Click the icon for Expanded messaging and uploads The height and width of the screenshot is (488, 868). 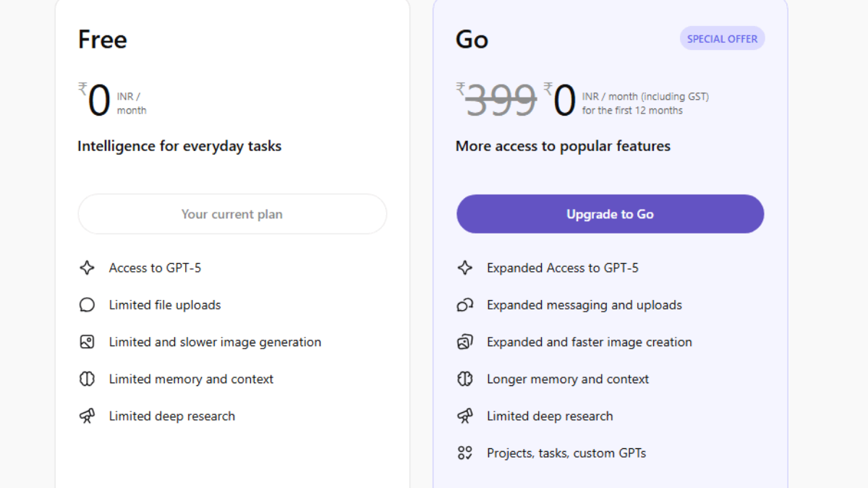coord(464,305)
